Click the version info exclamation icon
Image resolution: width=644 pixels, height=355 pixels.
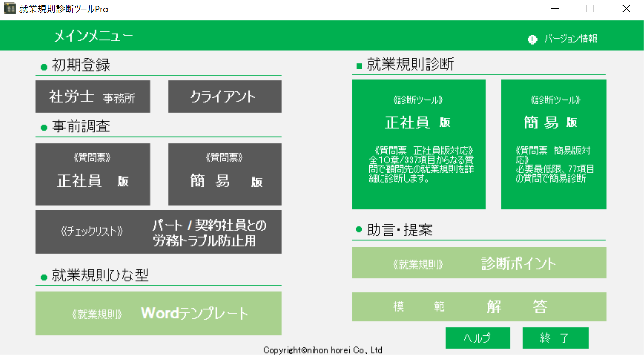pos(532,39)
